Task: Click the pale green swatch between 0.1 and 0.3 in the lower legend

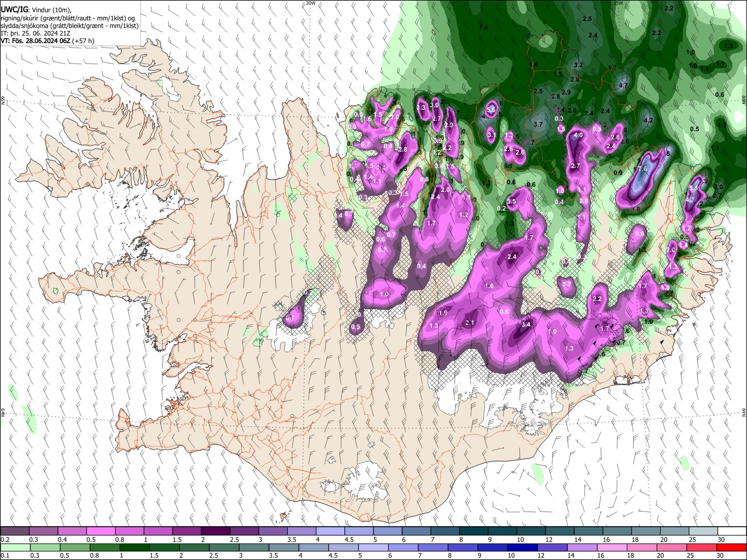Action: (x=15, y=547)
